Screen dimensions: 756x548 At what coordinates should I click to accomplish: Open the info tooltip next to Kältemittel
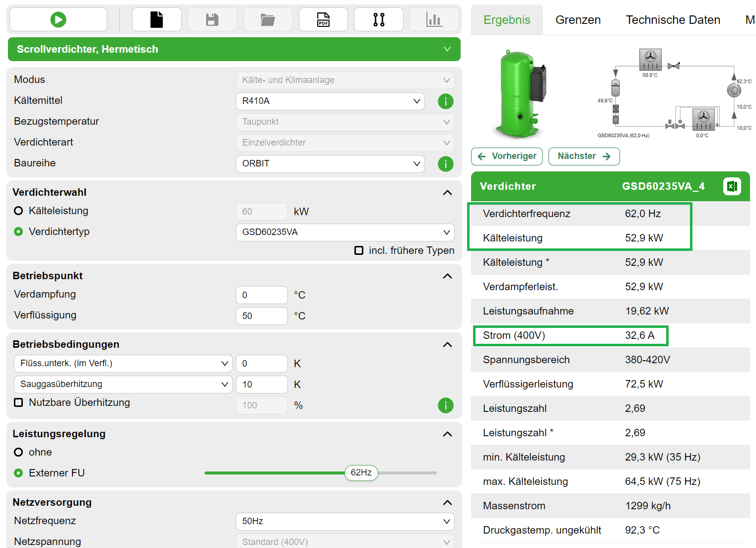(445, 101)
